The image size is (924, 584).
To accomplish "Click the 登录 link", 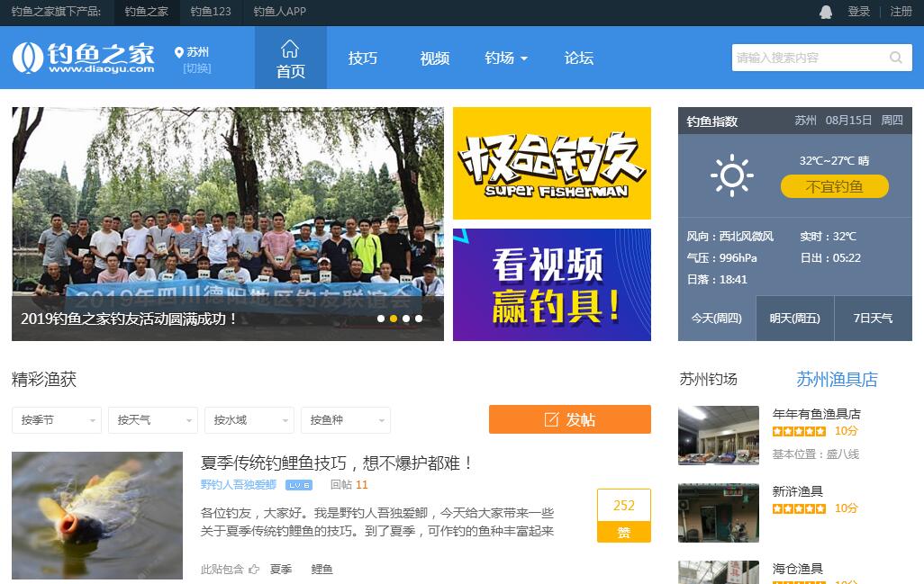I will (x=858, y=11).
